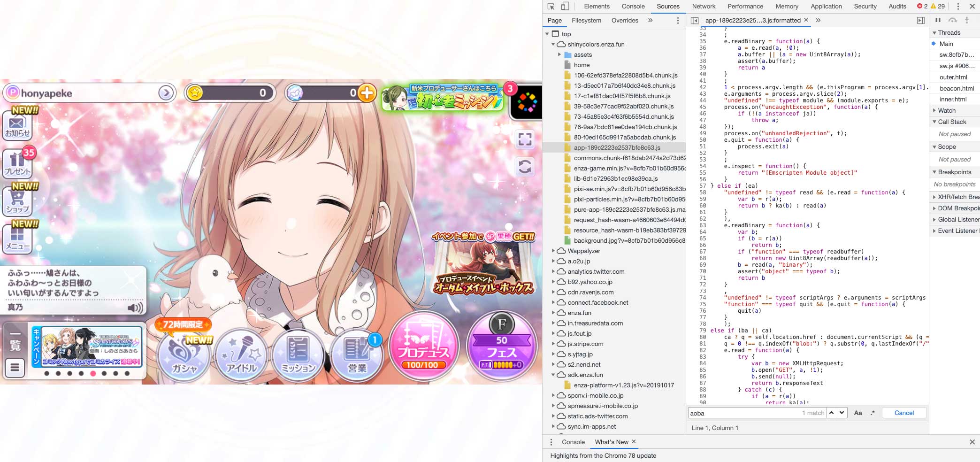
Task: Click the orange plus button for gems
Action: [x=367, y=93]
